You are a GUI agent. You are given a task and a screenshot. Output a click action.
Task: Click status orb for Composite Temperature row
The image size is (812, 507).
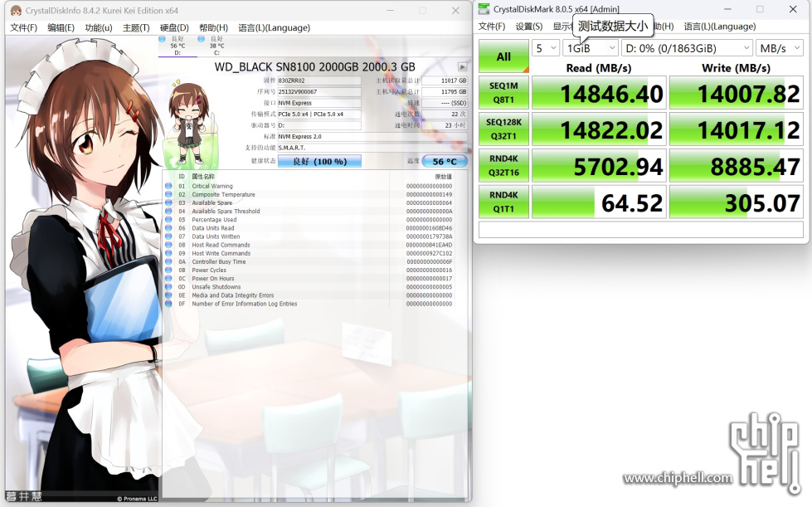[168, 194]
